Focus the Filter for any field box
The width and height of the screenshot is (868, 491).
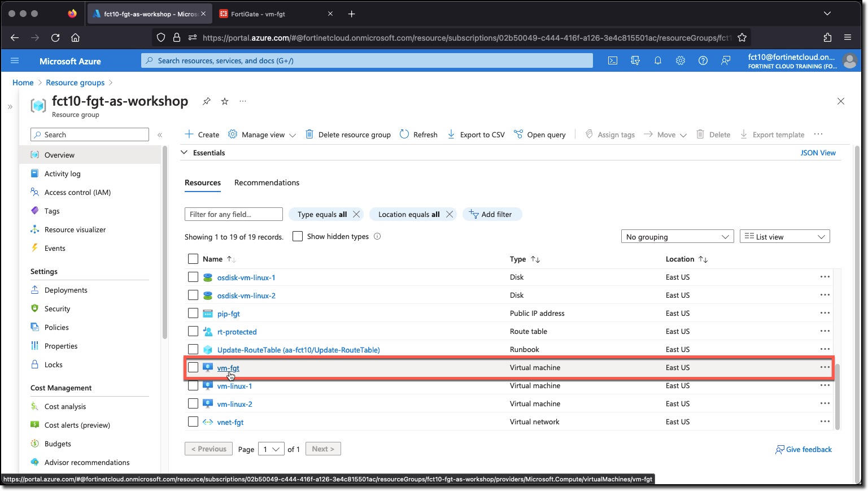point(233,214)
